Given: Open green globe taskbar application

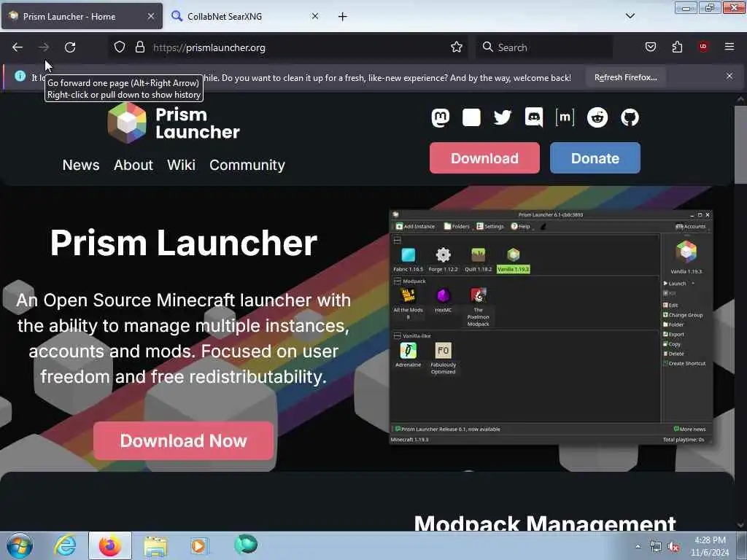Looking at the screenshot, I should click(245, 545).
